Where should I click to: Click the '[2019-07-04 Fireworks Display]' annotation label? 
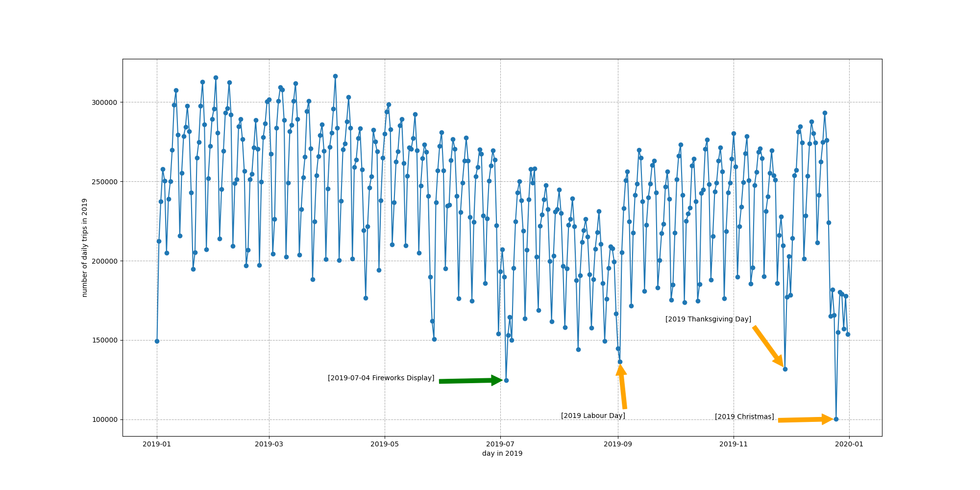(x=381, y=378)
